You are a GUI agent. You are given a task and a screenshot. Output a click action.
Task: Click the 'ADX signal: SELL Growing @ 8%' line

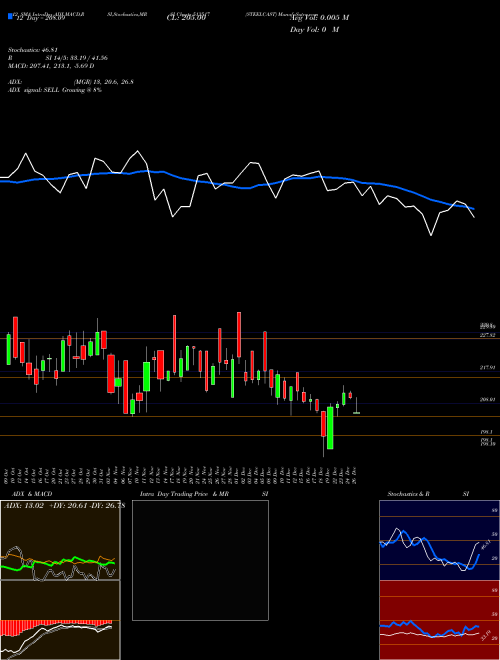tap(55, 90)
